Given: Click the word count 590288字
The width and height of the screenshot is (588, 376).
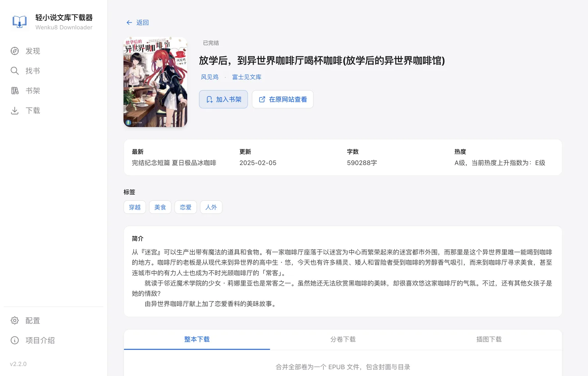Looking at the screenshot, I should 362,163.
